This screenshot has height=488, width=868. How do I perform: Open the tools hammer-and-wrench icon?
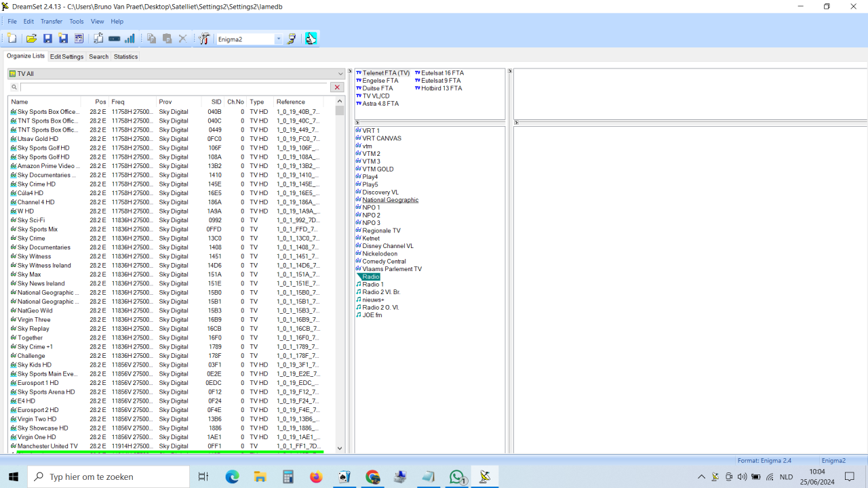coord(203,39)
